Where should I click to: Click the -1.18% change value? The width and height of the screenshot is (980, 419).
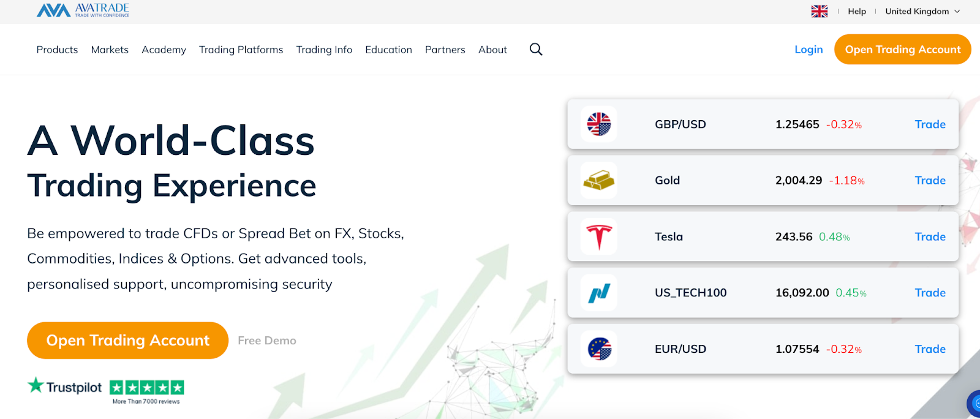846,181
